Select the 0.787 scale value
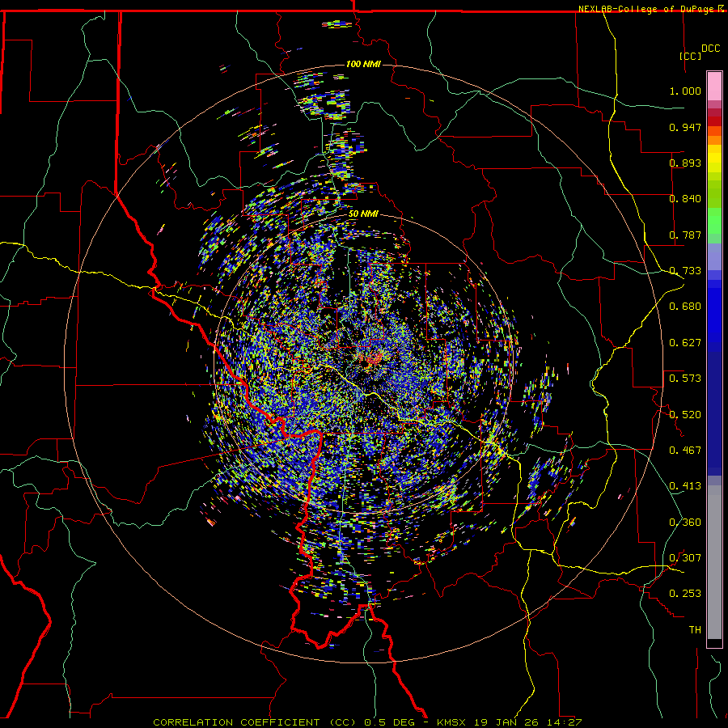 (685, 235)
